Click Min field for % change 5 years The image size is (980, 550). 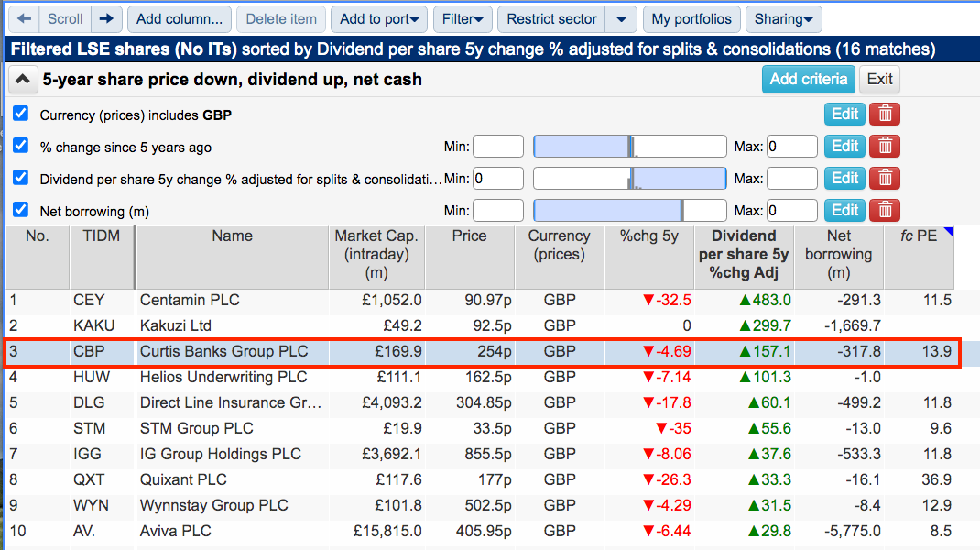pyautogui.click(x=498, y=147)
